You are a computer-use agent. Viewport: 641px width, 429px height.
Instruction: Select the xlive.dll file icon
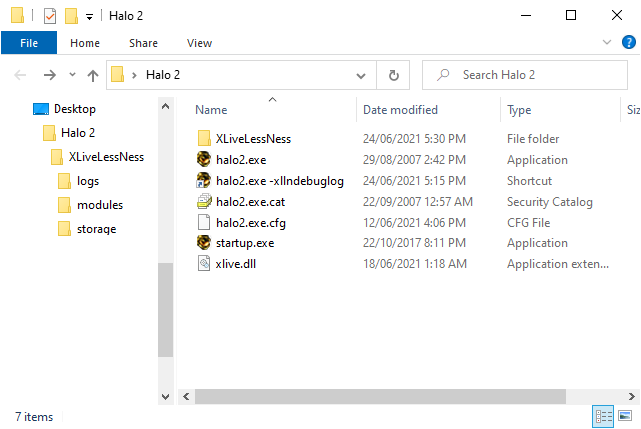(x=204, y=264)
